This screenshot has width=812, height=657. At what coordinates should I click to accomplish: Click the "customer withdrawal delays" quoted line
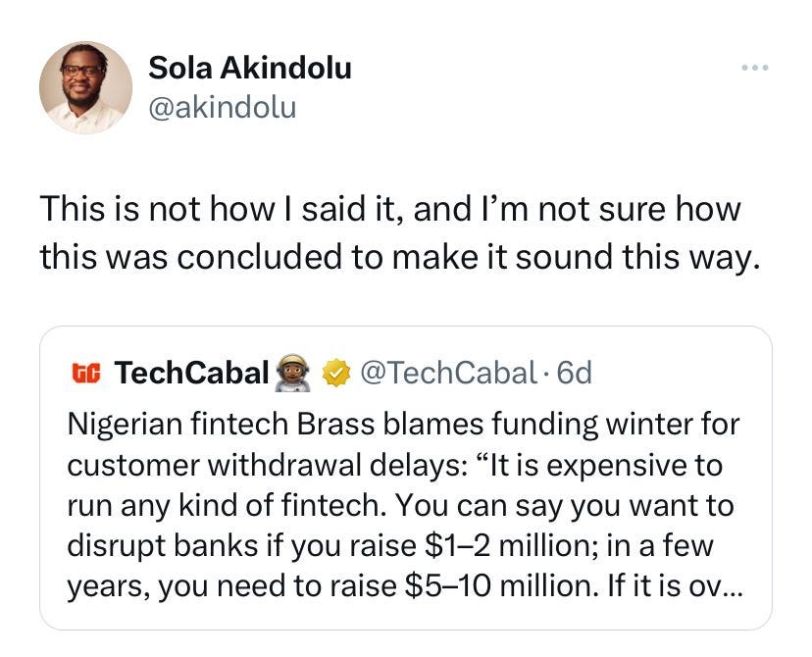[395, 465]
